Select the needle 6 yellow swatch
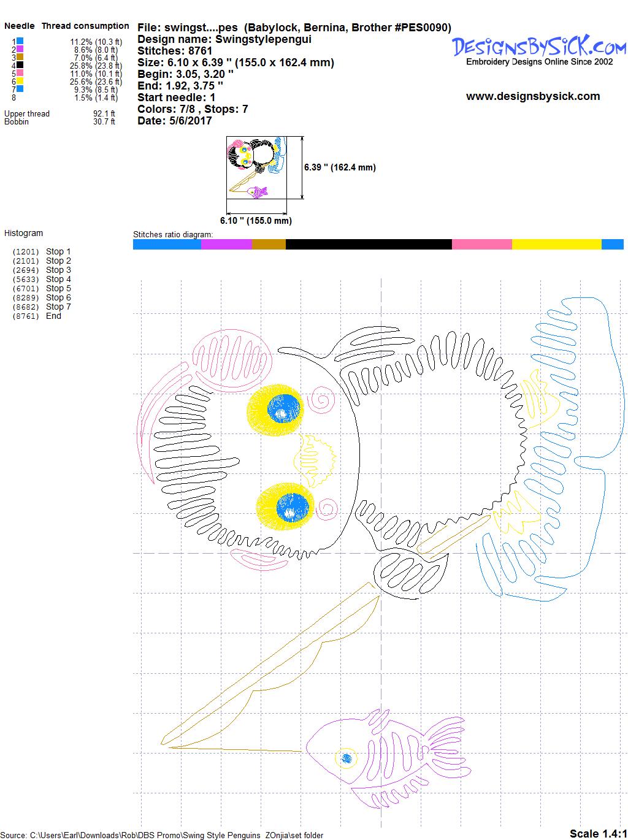628x840 pixels. 20,81
